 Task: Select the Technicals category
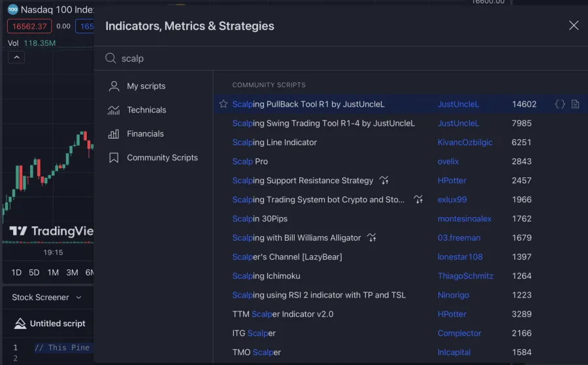[x=146, y=110]
